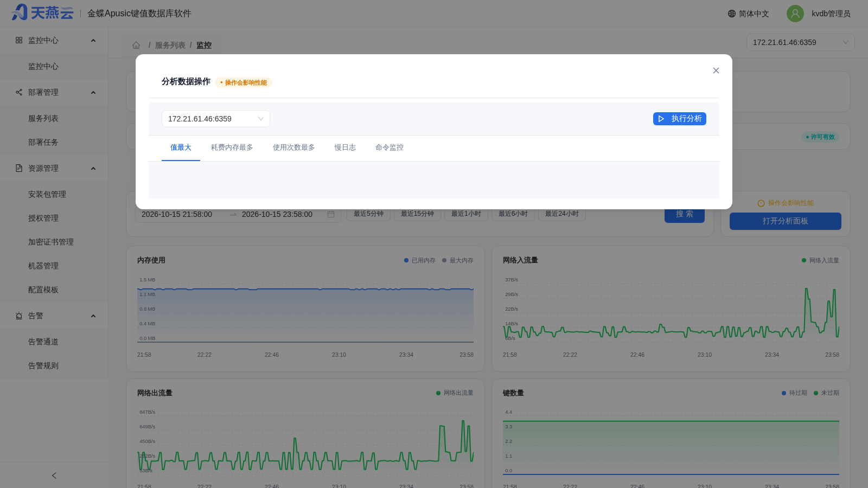Screen dimensions: 868x488
Task: Click the start time 2026-10-15 21:58:00 field
Action: (x=177, y=214)
